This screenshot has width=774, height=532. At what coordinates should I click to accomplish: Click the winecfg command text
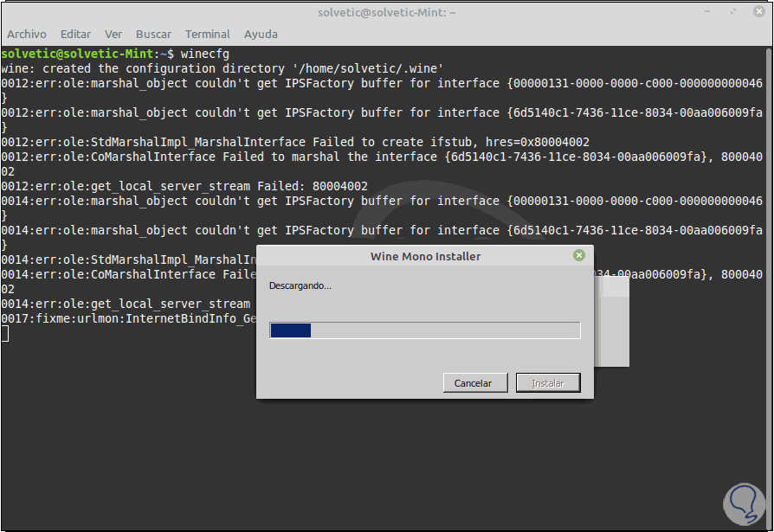tap(205, 54)
